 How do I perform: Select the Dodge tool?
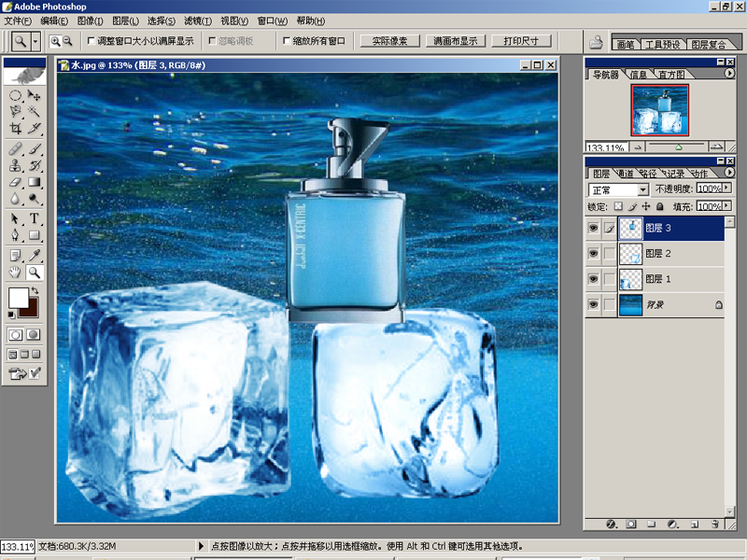click(x=34, y=199)
